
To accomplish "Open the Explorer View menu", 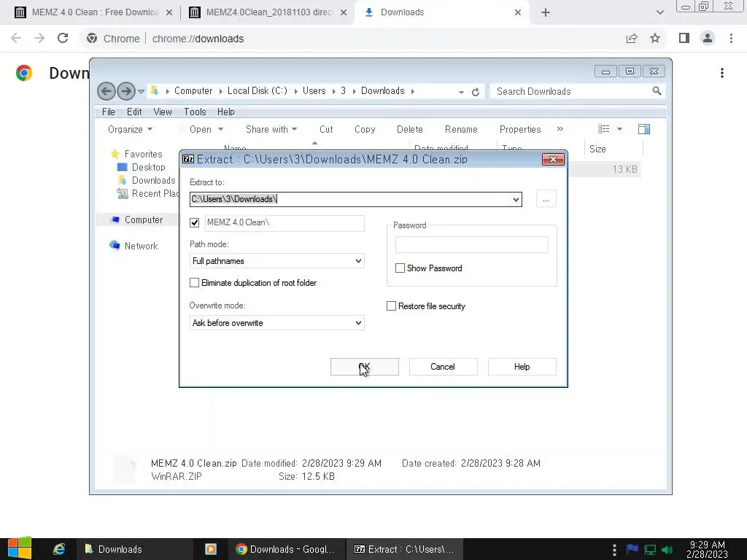I will 163,112.
